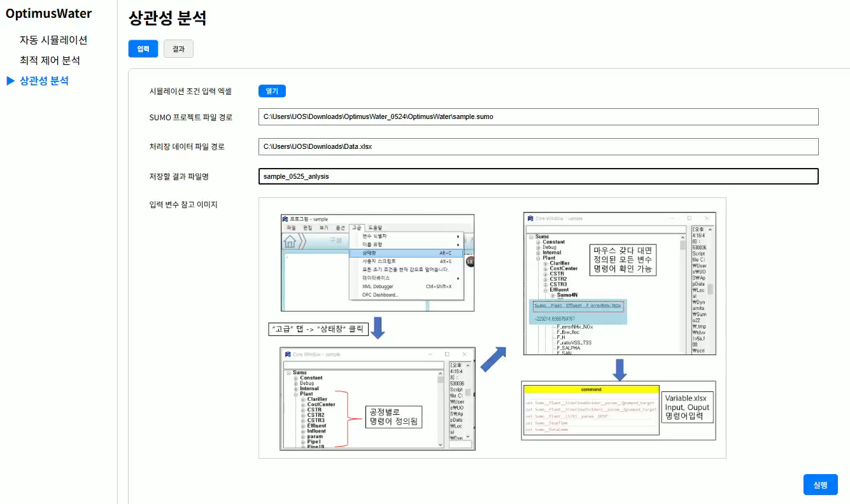
Task: Click the 고급 menu in the reference screenshot
Action: (x=357, y=228)
